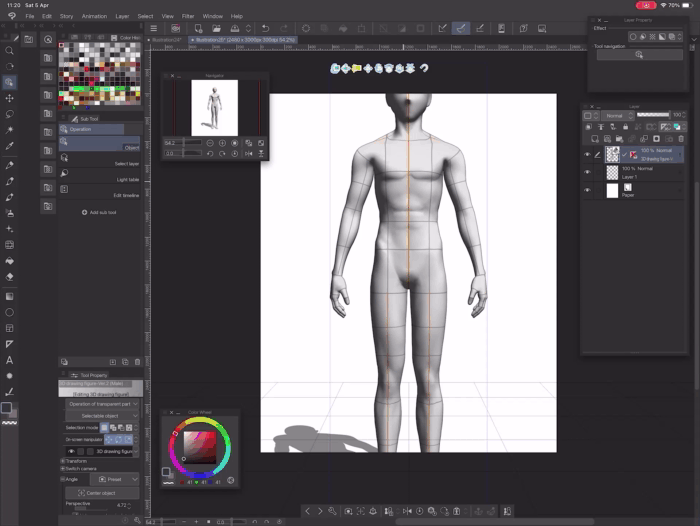The width and height of the screenshot is (700, 526).
Task: Open the layer blending mode Normal dropdown
Action: coord(615,116)
